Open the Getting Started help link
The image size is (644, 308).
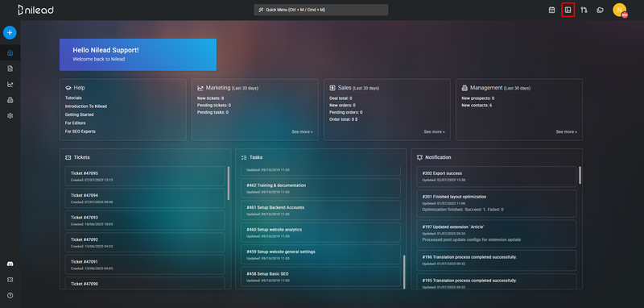(x=79, y=114)
